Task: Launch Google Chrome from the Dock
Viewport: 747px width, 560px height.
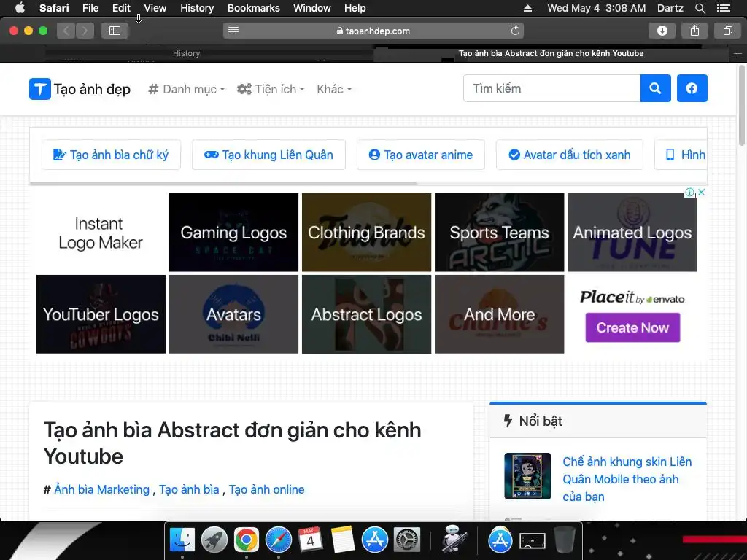Action: 247,540
